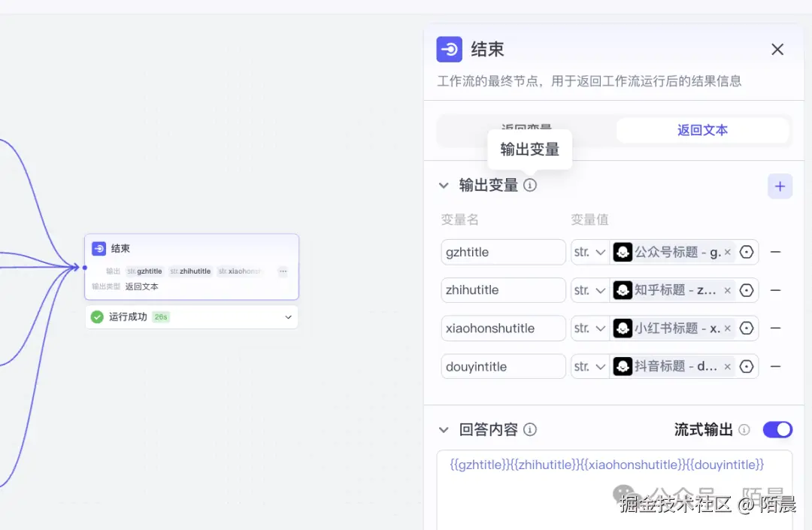Image resolution: width=812 pixels, height=530 pixels.
Task: Collapse the 输出变量 section with its chevron
Action: (444, 185)
